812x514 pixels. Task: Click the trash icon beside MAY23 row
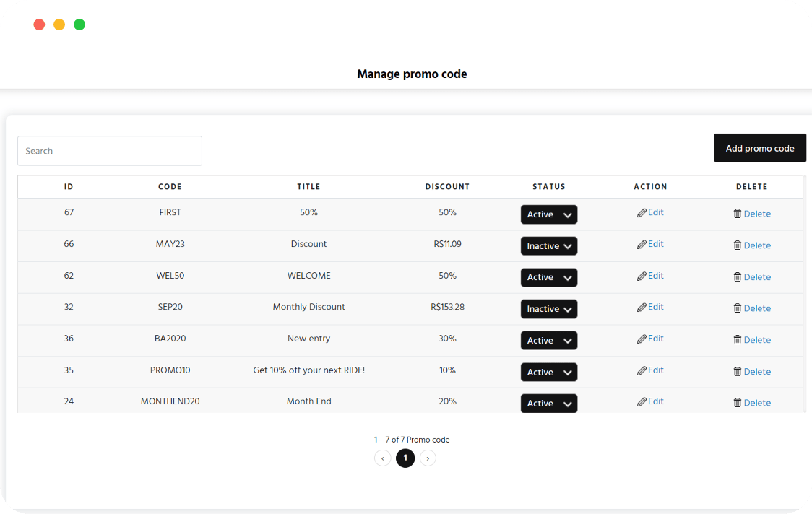tap(738, 245)
